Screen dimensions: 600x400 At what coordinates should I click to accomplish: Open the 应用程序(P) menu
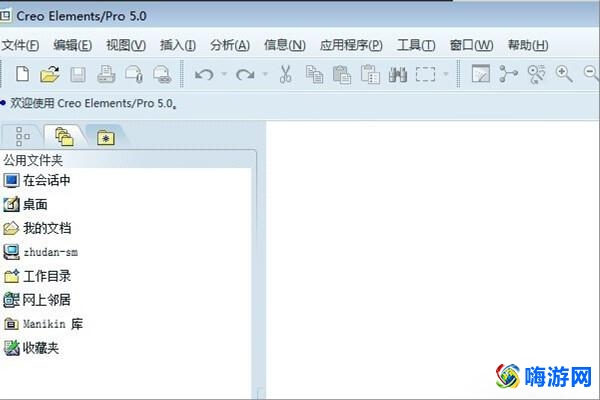[351, 46]
